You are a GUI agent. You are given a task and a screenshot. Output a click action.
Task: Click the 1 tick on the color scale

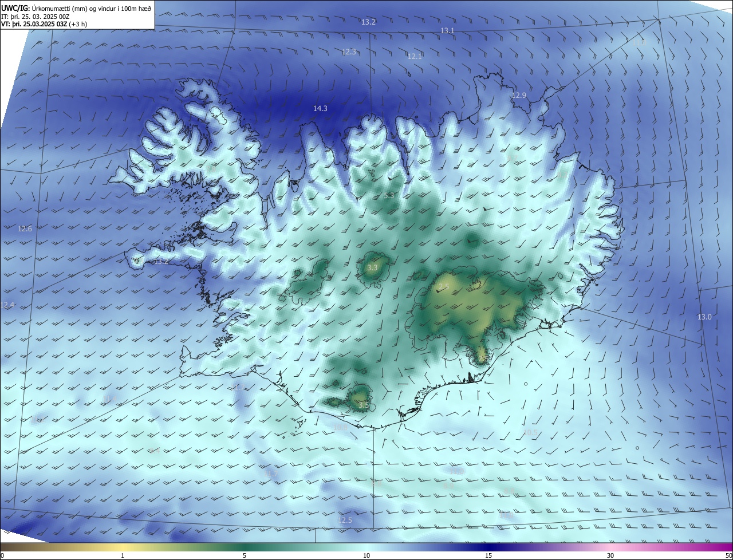(x=123, y=555)
